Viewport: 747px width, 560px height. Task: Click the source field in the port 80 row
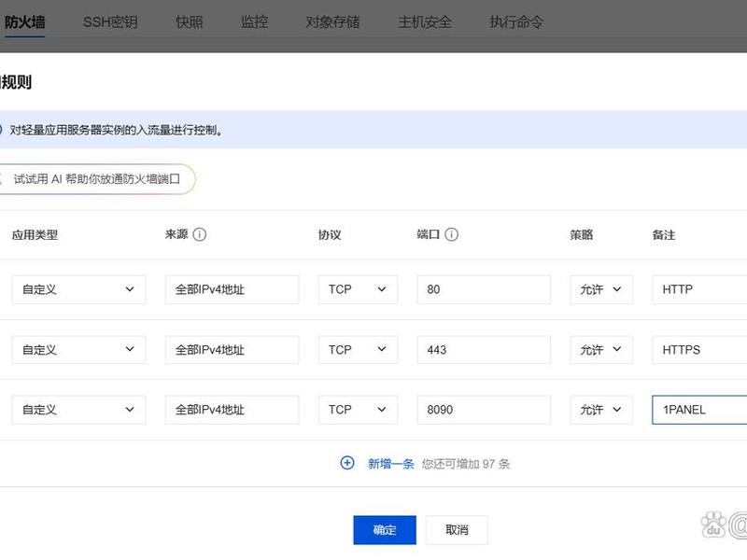[232, 289]
